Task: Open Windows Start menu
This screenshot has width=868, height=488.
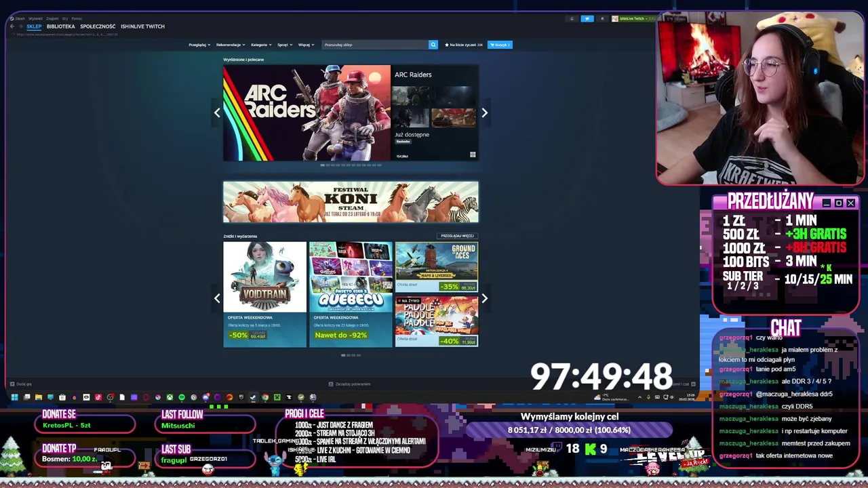Action: click(x=14, y=397)
